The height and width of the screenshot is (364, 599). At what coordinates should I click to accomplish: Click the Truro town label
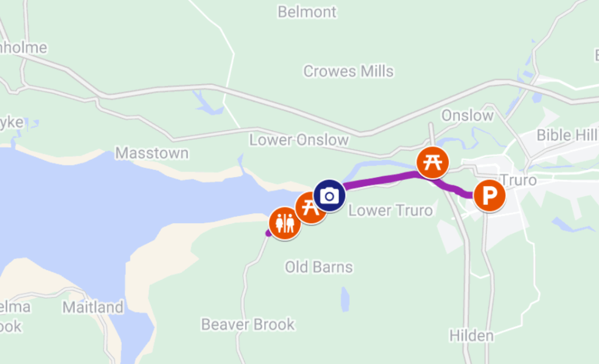coord(519,180)
